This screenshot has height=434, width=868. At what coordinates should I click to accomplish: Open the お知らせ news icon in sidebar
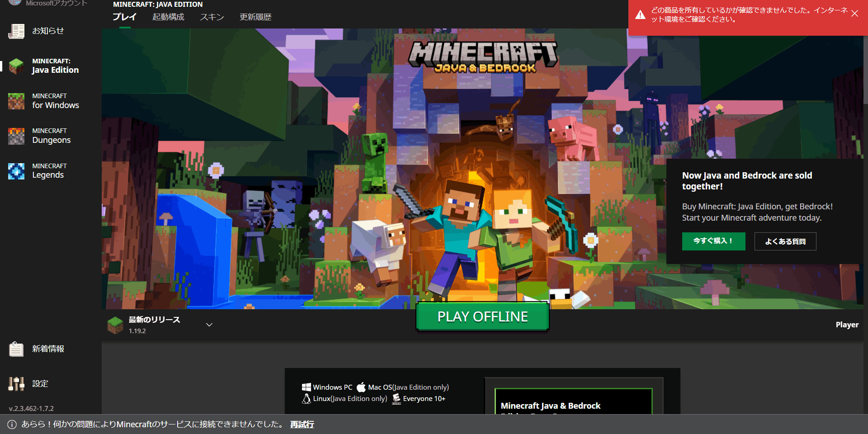pyautogui.click(x=16, y=31)
